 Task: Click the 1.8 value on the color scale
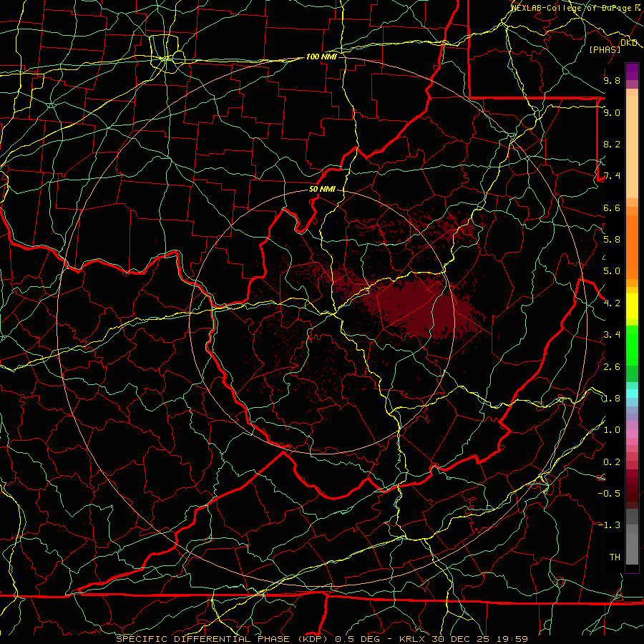tap(612, 399)
